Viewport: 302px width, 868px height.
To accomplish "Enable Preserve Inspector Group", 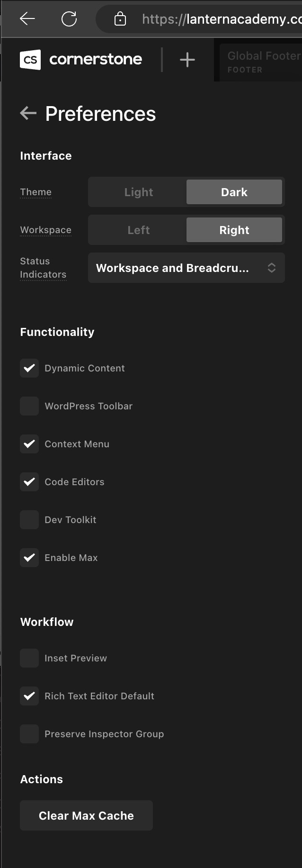I will click(29, 734).
